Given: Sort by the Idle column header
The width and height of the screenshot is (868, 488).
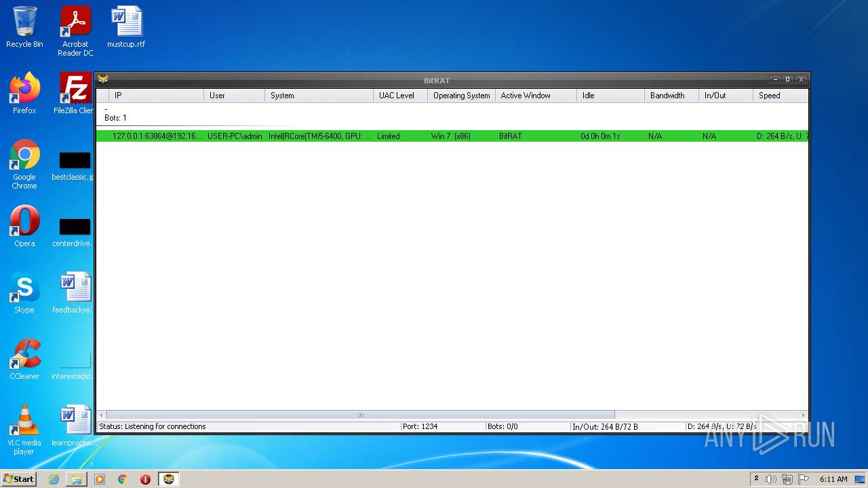Looking at the screenshot, I should point(610,96).
